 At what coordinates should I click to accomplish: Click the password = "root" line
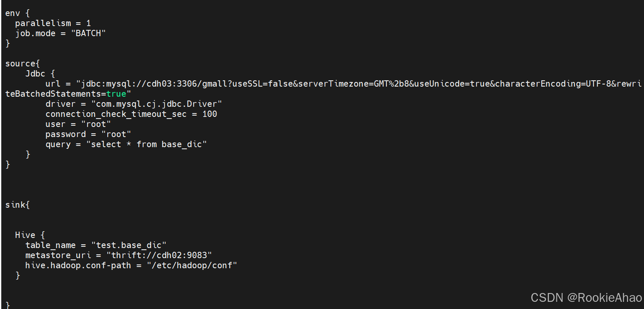(88, 134)
